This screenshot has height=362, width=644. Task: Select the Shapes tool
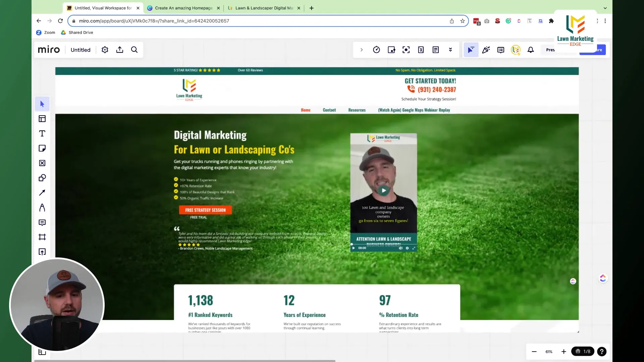42,178
